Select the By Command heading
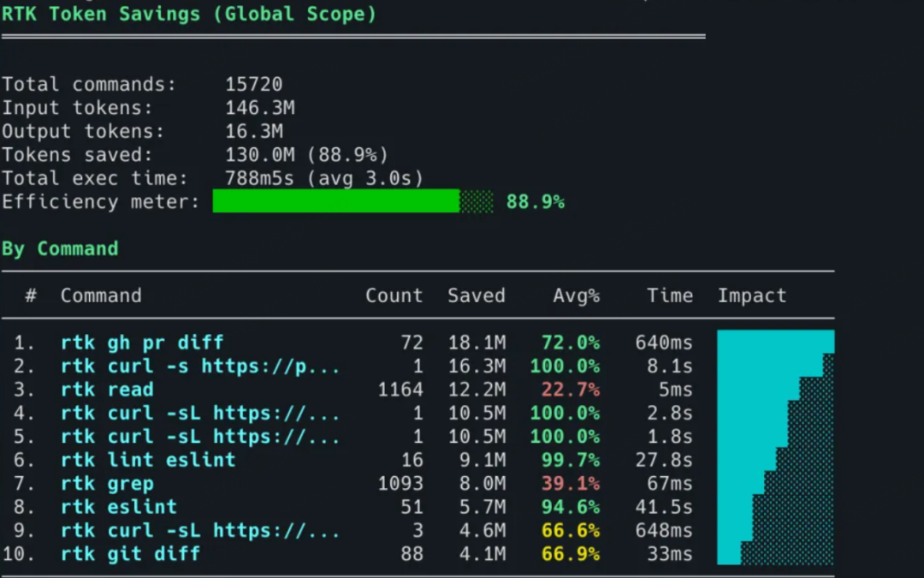 coord(60,249)
